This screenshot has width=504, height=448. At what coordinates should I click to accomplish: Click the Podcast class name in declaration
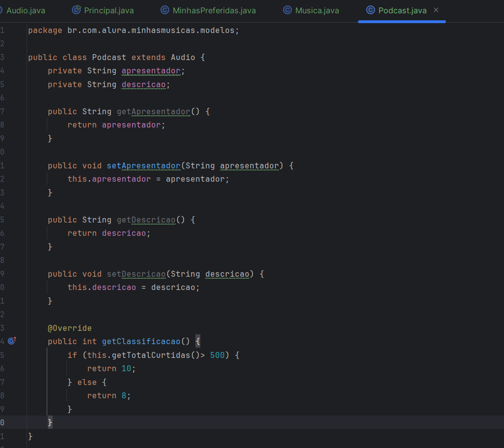point(109,57)
